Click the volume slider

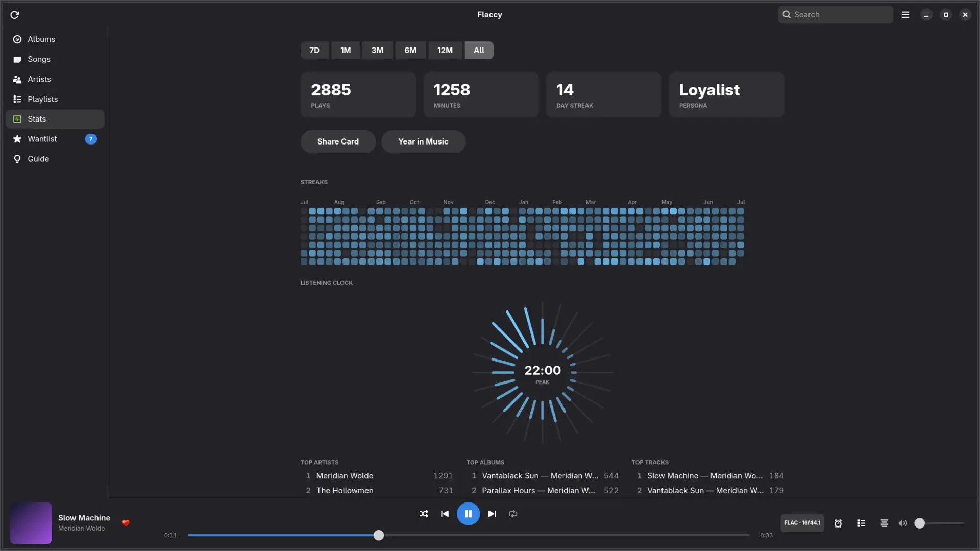point(939,523)
